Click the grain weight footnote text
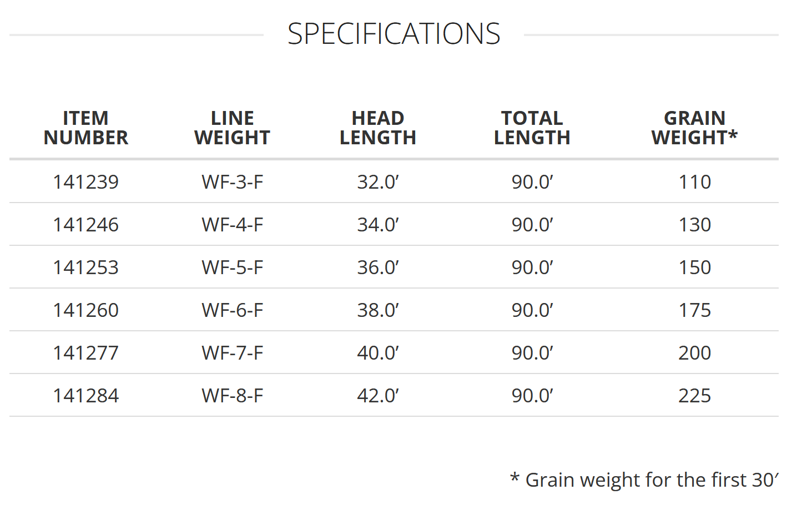 pyautogui.click(x=644, y=480)
